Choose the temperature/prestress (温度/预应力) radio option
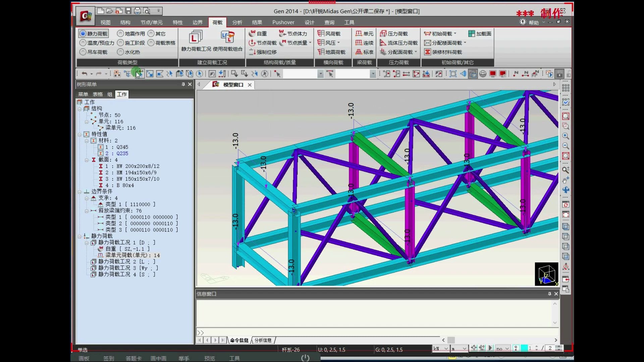Screen dimensions: 644x362 [x=83, y=43]
